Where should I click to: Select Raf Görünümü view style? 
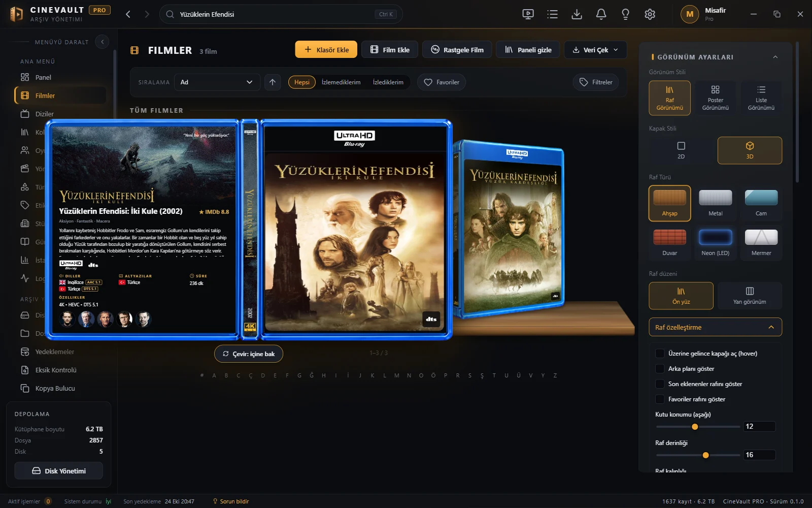point(669,98)
